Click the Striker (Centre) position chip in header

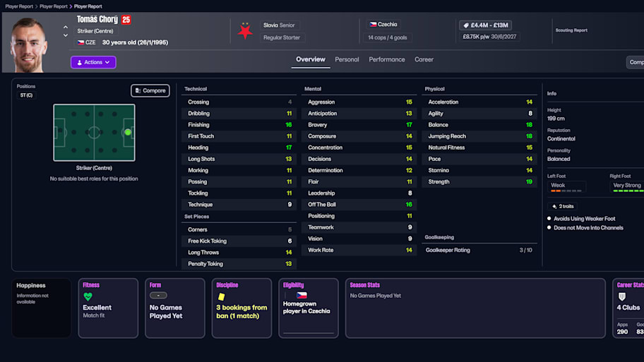(95, 31)
